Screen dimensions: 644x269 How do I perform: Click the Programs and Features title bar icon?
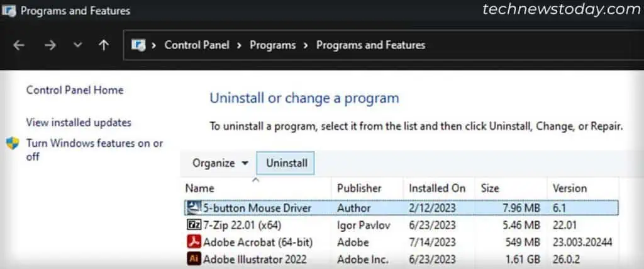point(9,10)
